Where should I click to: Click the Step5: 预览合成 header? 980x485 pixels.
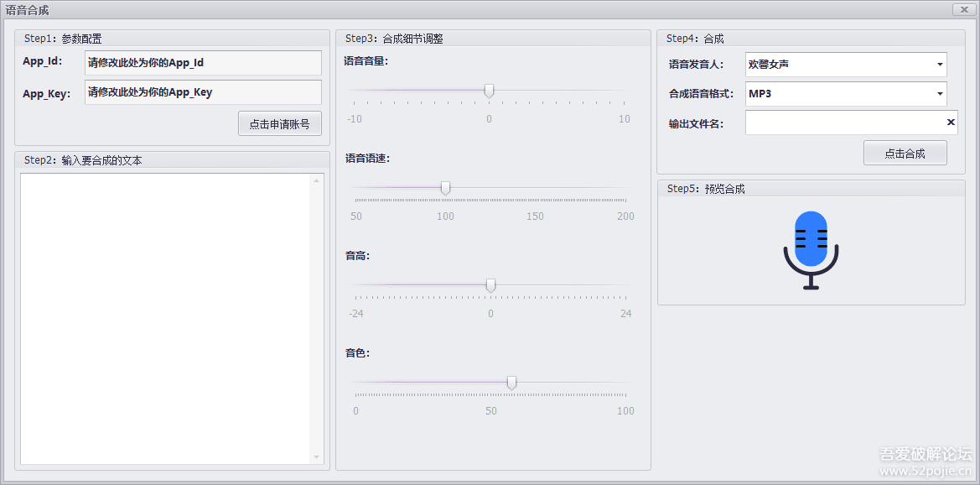click(706, 189)
